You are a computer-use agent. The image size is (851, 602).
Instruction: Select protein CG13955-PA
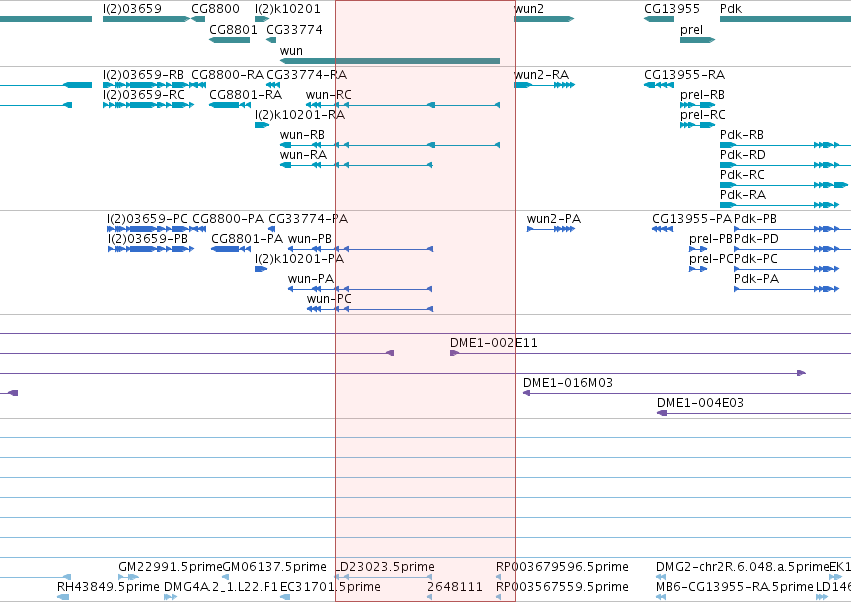[x=692, y=219]
